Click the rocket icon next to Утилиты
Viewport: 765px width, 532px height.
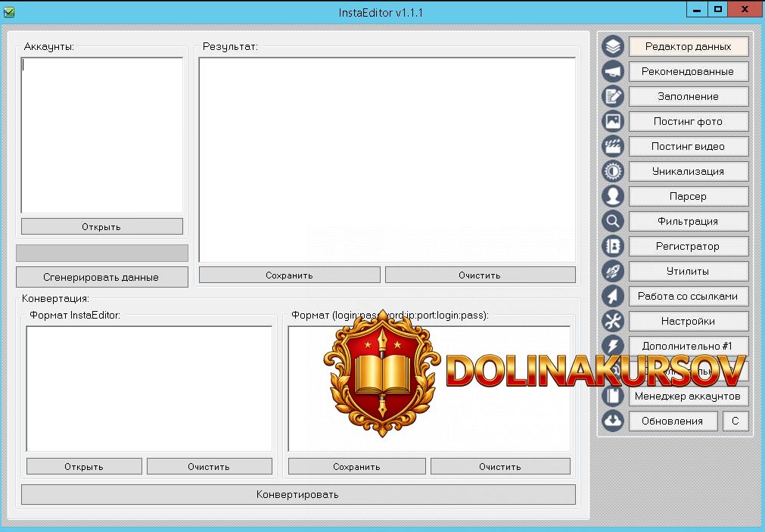613,271
